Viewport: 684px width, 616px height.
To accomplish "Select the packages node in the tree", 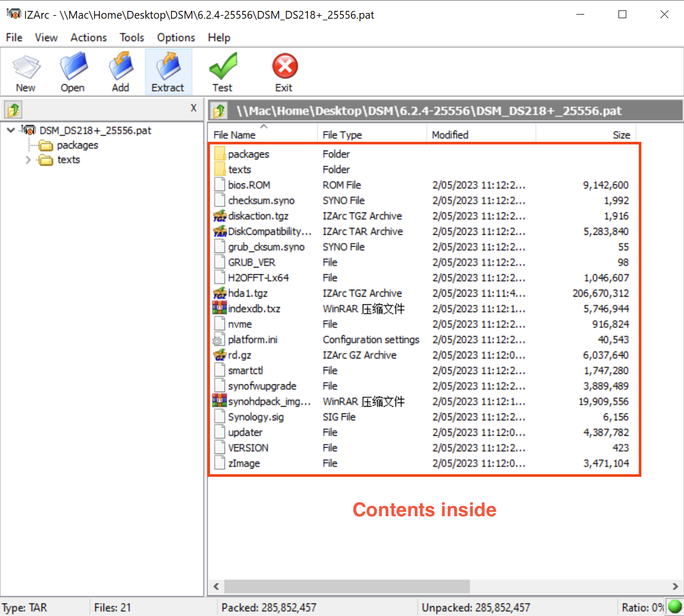I will 77,145.
